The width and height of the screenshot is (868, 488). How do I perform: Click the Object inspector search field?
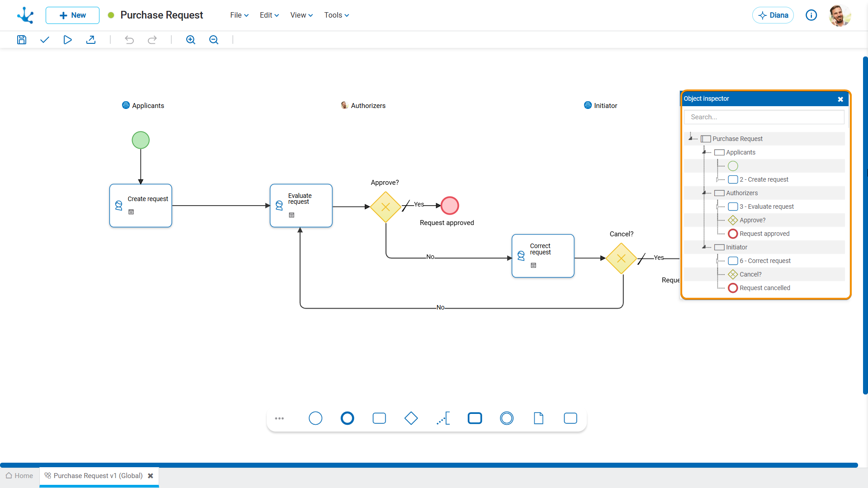(764, 117)
